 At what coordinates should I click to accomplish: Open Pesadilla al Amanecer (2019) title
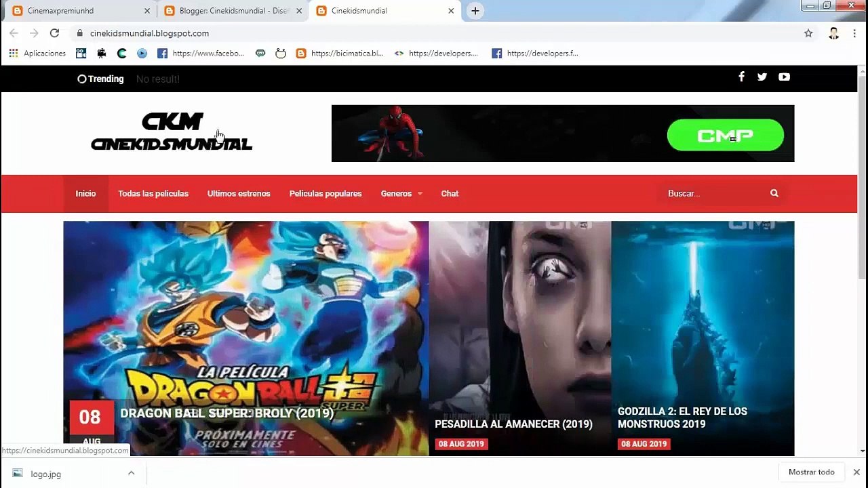coord(513,424)
